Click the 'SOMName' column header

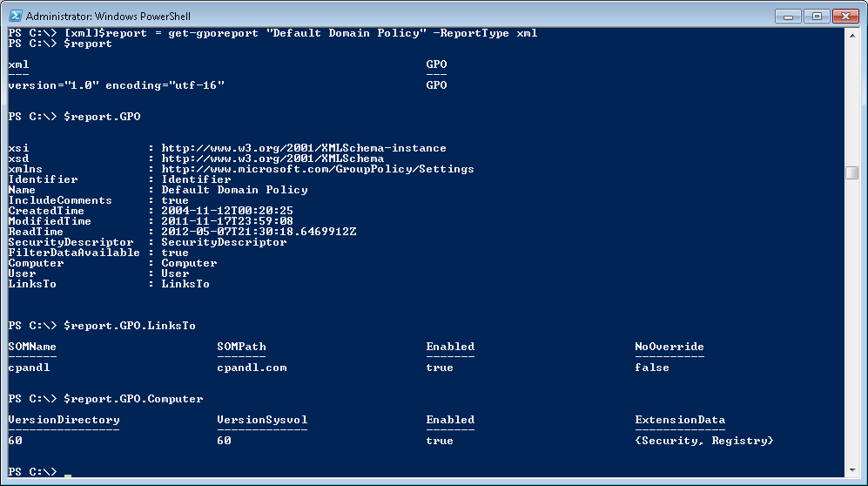click(32, 347)
